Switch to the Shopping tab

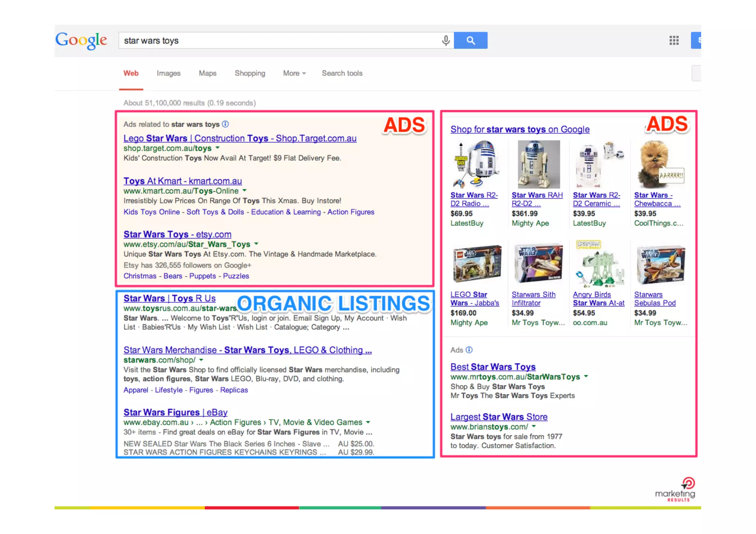click(250, 73)
